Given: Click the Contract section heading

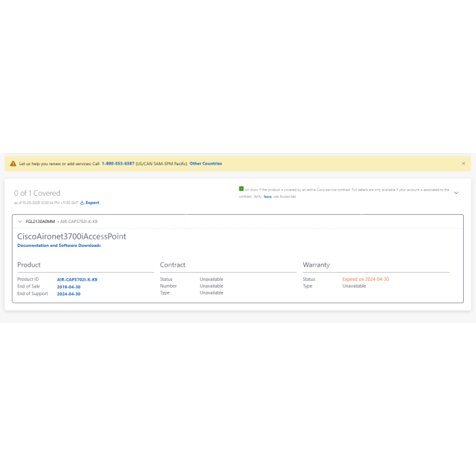Looking at the screenshot, I should click(173, 265).
